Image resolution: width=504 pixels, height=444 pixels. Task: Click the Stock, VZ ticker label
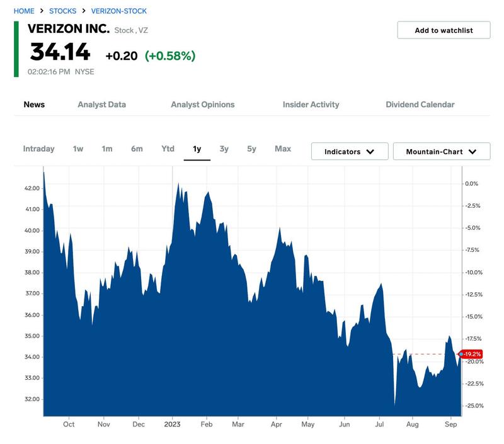pyautogui.click(x=131, y=30)
